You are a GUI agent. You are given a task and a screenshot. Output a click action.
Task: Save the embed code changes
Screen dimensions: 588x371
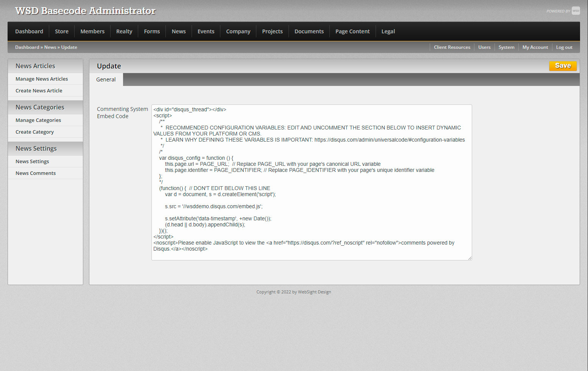[563, 66]
